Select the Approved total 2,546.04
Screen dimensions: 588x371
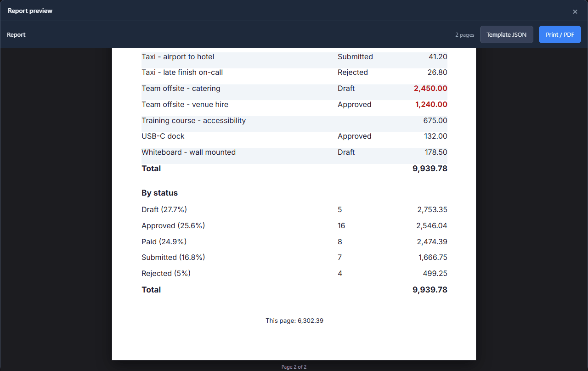(432, 225)
